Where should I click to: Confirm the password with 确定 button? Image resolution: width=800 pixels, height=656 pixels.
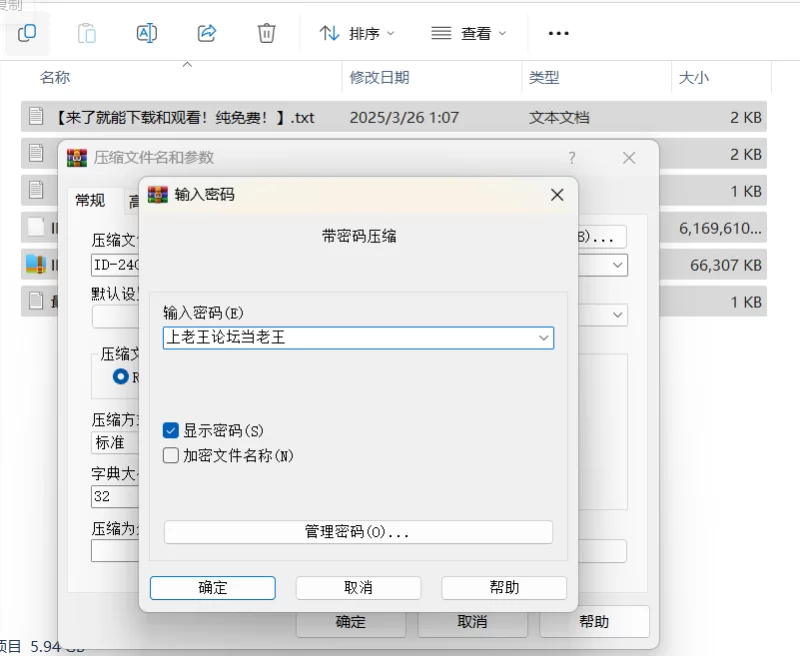coord(213,588)
